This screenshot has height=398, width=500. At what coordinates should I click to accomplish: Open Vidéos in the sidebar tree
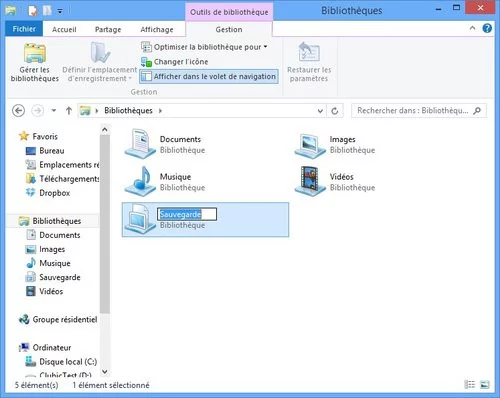(x=51, y=291)
